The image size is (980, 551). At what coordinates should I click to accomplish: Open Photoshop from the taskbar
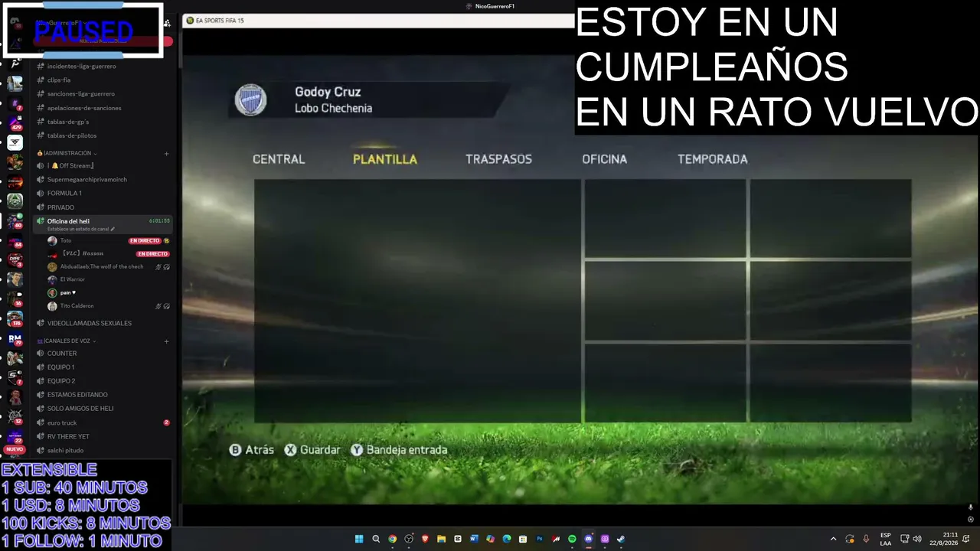pyautogui.click(x=539, y=539)
